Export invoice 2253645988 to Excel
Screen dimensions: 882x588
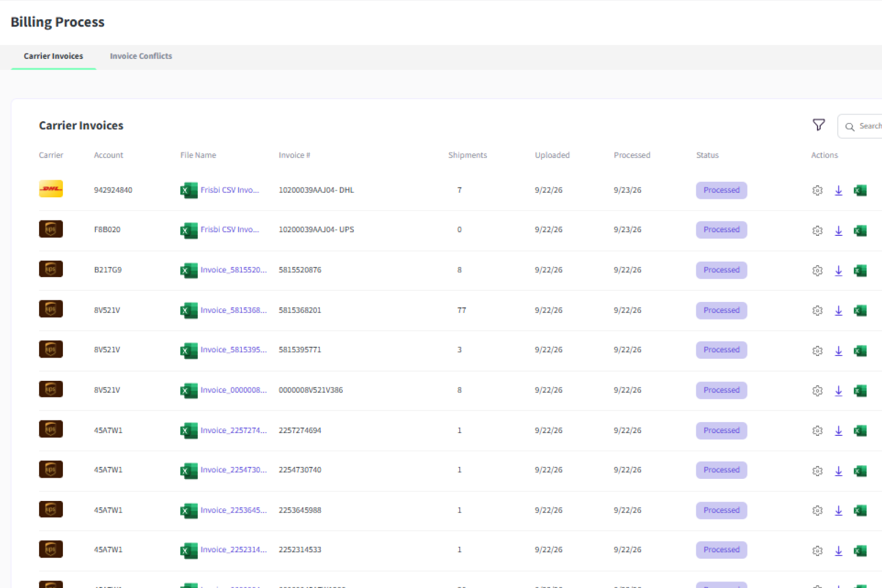[x=860, y=510]
